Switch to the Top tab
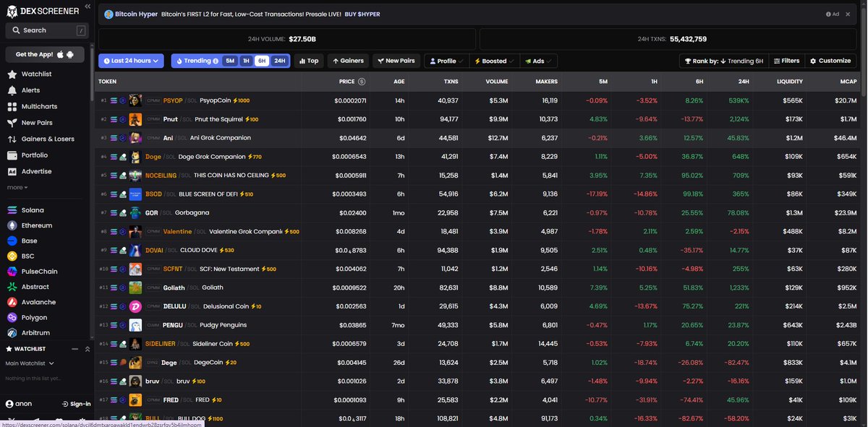868x427 pixels. [x=309, y=61]
